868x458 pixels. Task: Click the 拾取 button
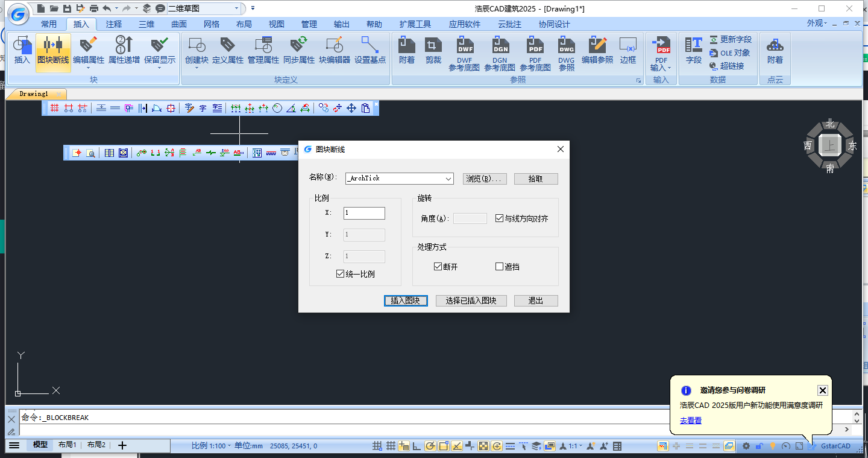point(536,179)
